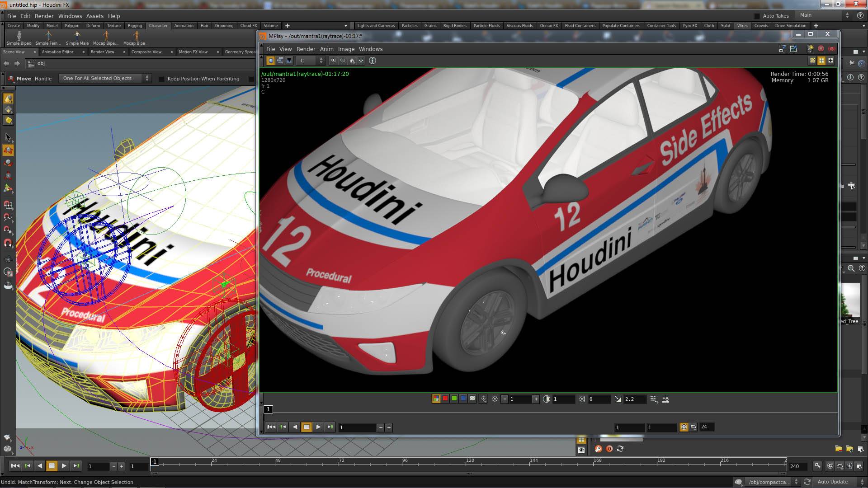The height and width of the screenshot is (488, 868).
Task: Click the stop button in main playbar
Action: (x=52, y=466)
